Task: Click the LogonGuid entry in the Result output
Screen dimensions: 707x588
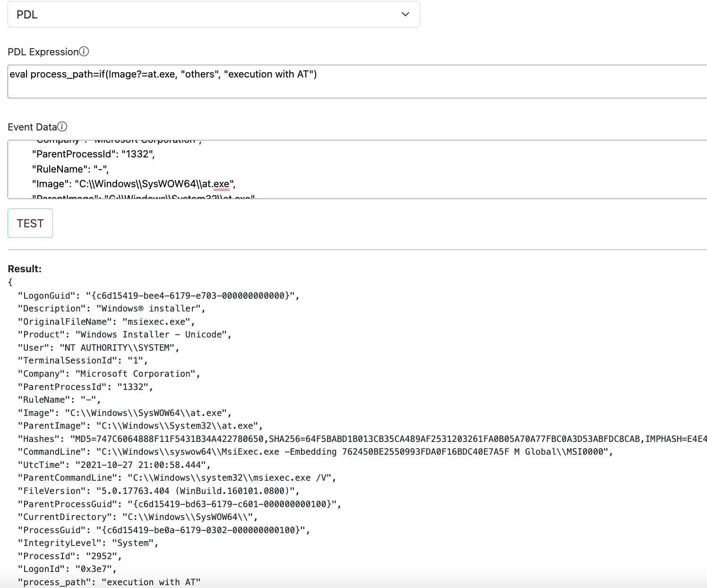Action: (x=159, y=296)
